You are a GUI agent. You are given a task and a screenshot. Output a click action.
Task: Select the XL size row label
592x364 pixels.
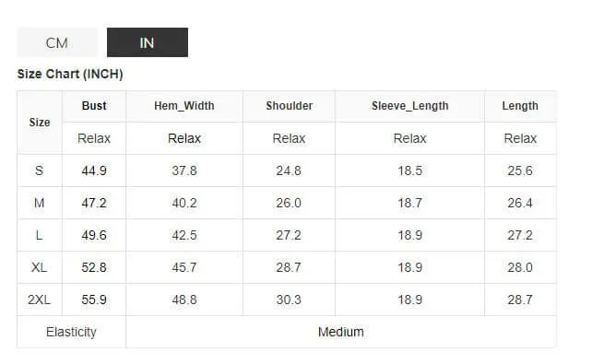click(40, 267)
